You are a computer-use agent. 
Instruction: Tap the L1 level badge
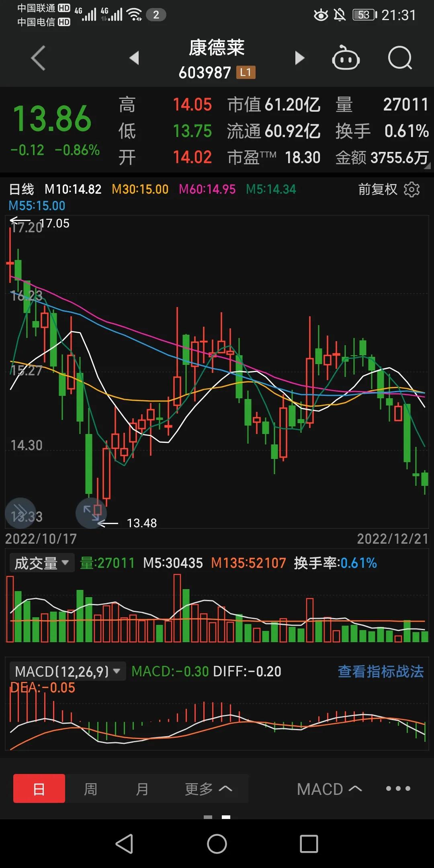(246, 73)
